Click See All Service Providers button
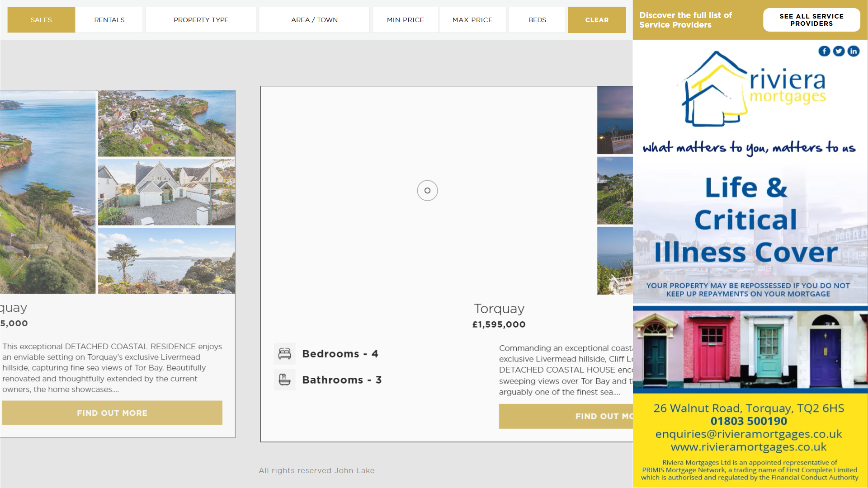The height and width of the screenshot is (488, 868). [x=811, y=20]
